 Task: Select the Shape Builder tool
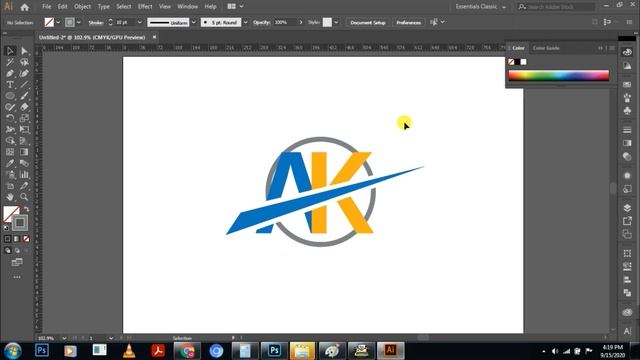click(10, 141)
